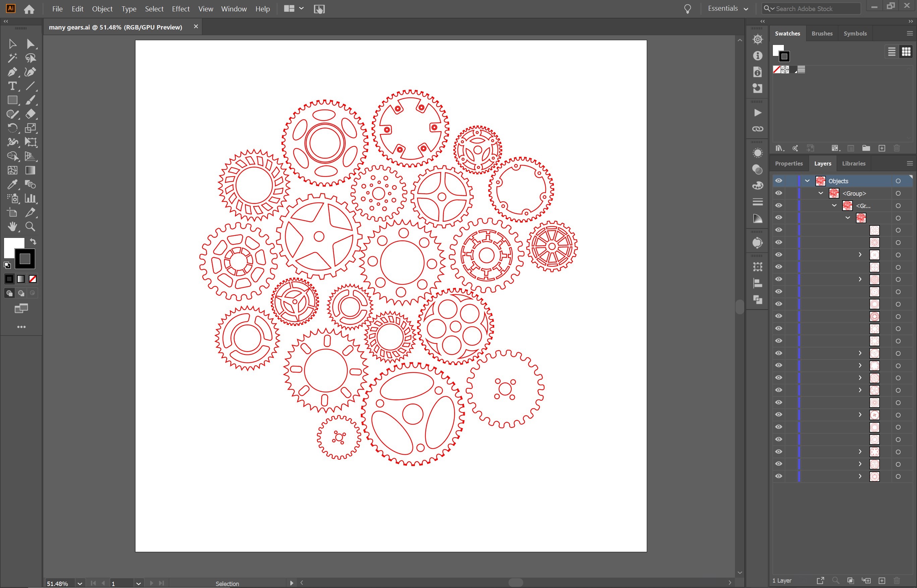Open the zoom level dropdown
Viewport: 917px width, 588px height.
pos(79,583)
